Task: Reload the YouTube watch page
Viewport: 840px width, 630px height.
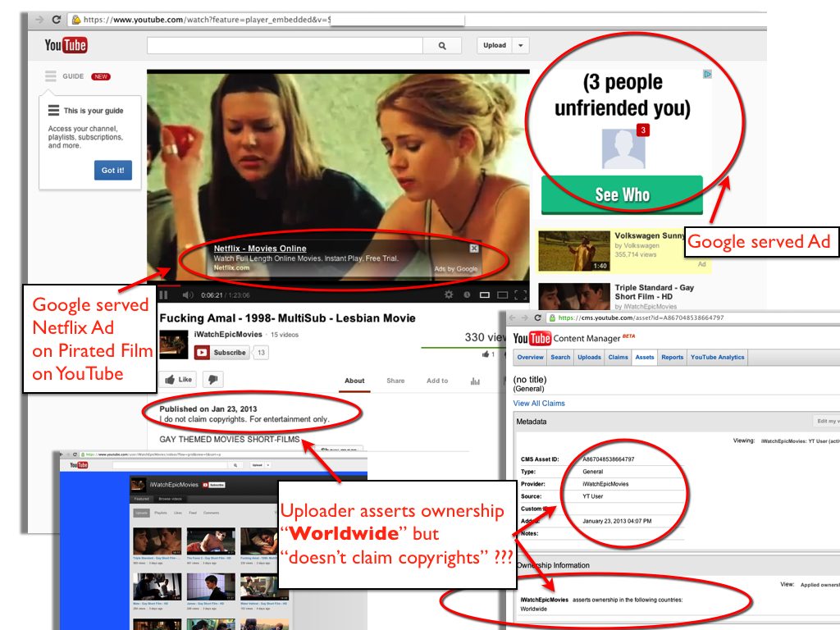Action: [57, 20]
